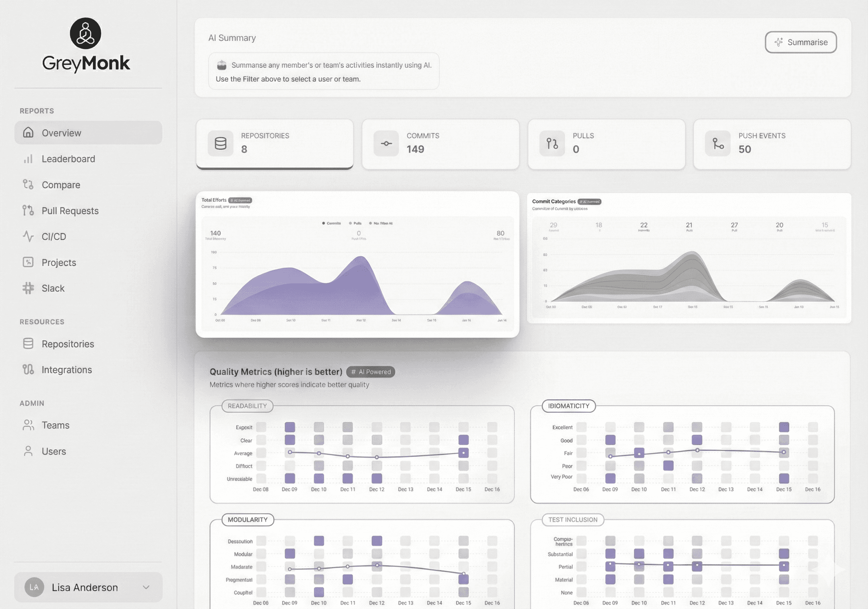Click the Pull Requests sidebar icon
The height and width of the screenshot is (609, 868).
pos(28,210)
